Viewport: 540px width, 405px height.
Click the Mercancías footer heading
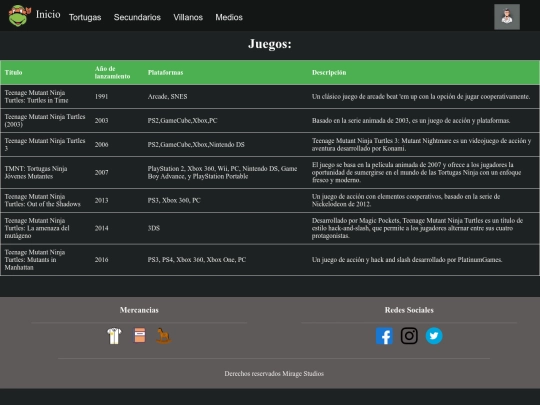[x=139, y=310]
